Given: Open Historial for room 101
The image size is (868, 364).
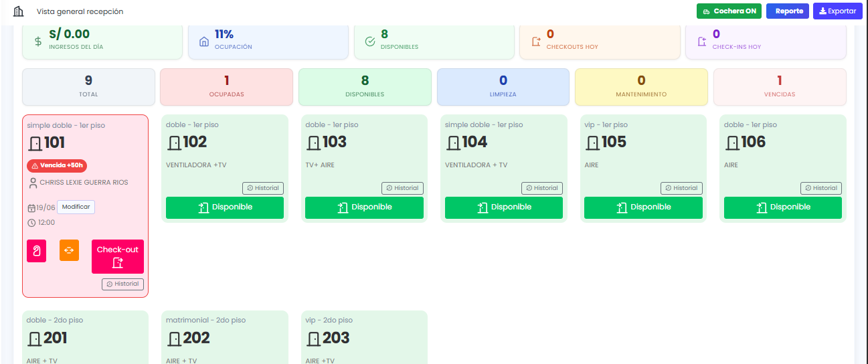Looking at the screenshot, I should (x=122, y=284).
